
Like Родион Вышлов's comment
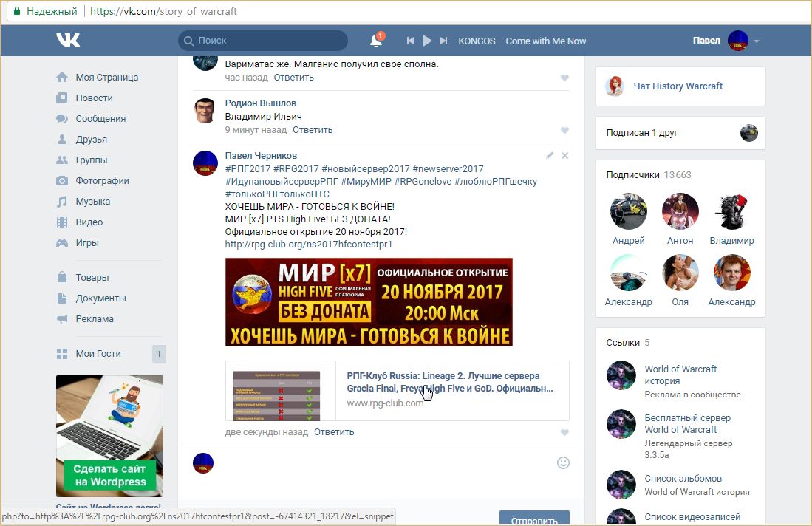(564, 130)
